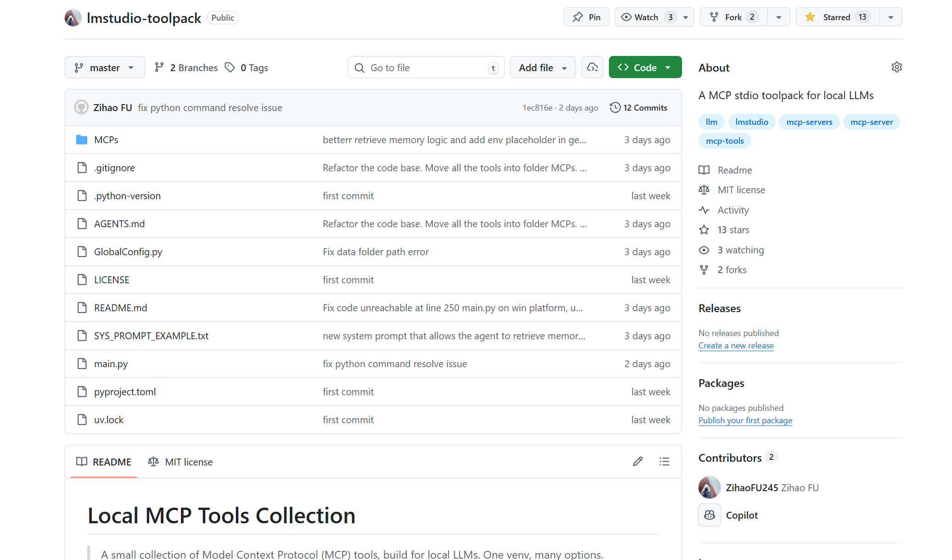Click the file icon next to GlobalConfig.py
Viewport: 952px width, 560px height.
click(82, 252)
